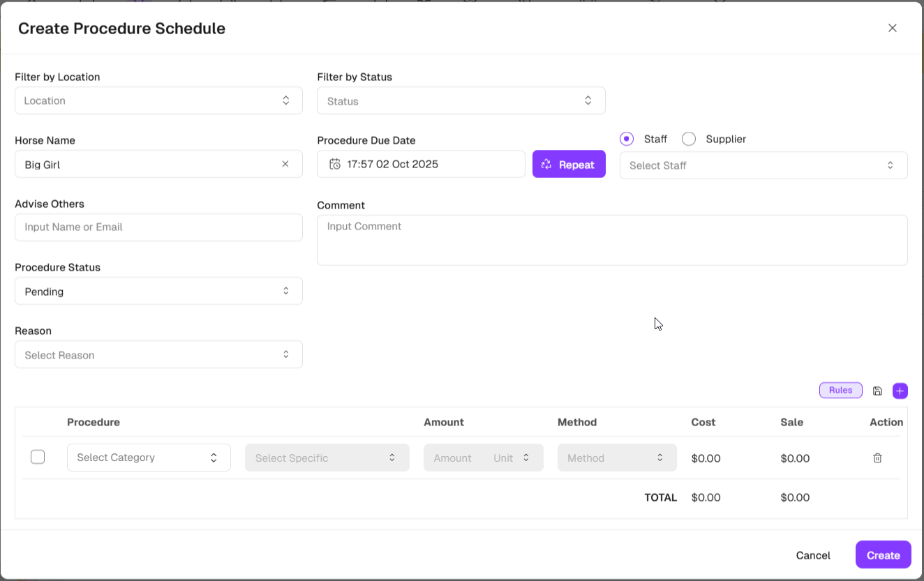The image size is (924, 581).
Task: Click the purple plus icon to add procedure row
Action: point(900,391)
